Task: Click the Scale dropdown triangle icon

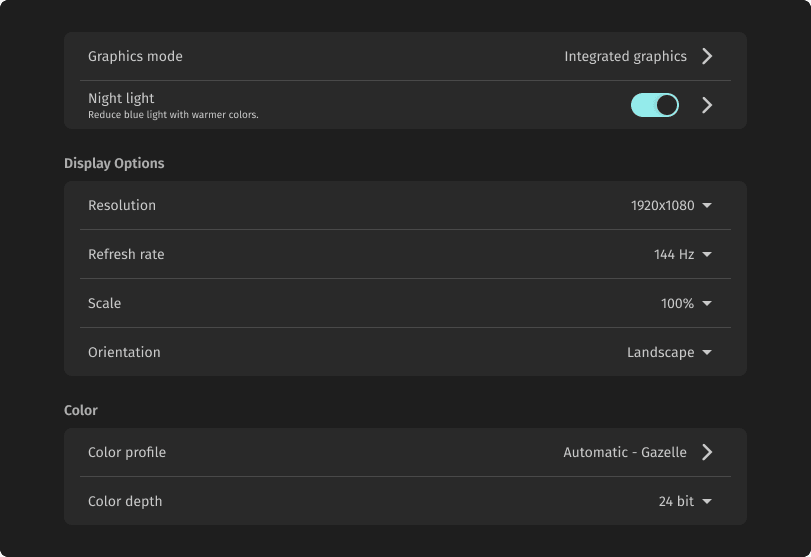Action: coord(707,304)
